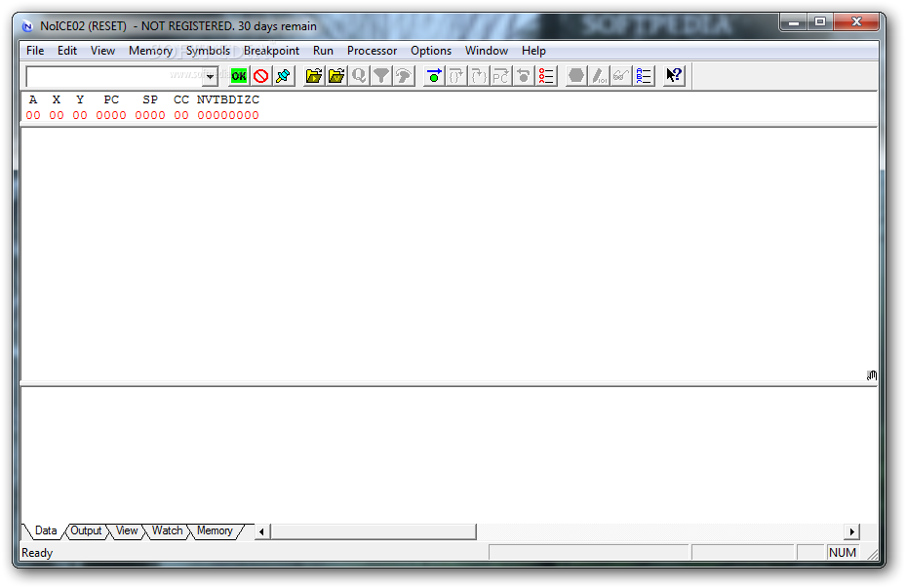
Task: Expand the command combo box dropdown arrow
Action: [211, 76]
